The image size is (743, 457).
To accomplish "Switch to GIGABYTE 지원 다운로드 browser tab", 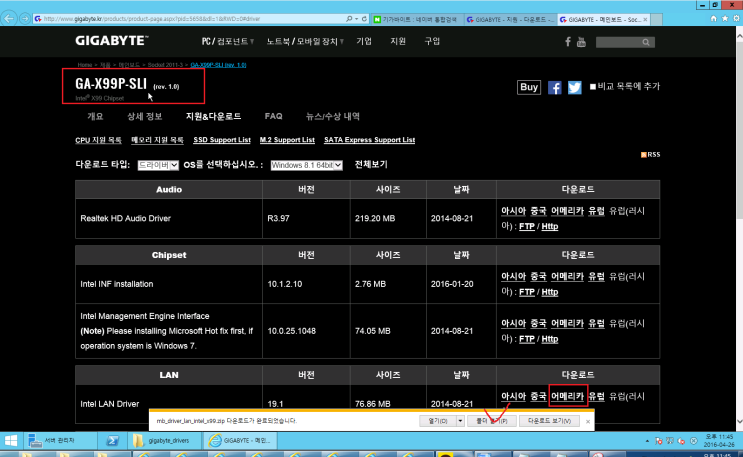I will (510, 19).
